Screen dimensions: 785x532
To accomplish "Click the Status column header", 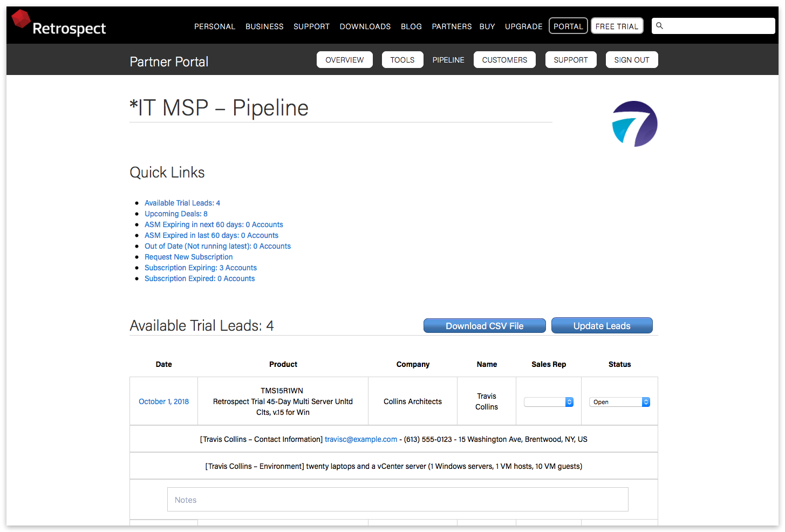I will tap(619, 364).
